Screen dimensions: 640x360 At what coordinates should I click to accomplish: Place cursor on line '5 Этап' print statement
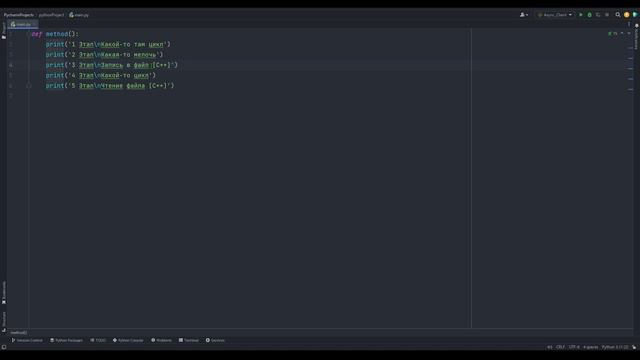point(110,86)
